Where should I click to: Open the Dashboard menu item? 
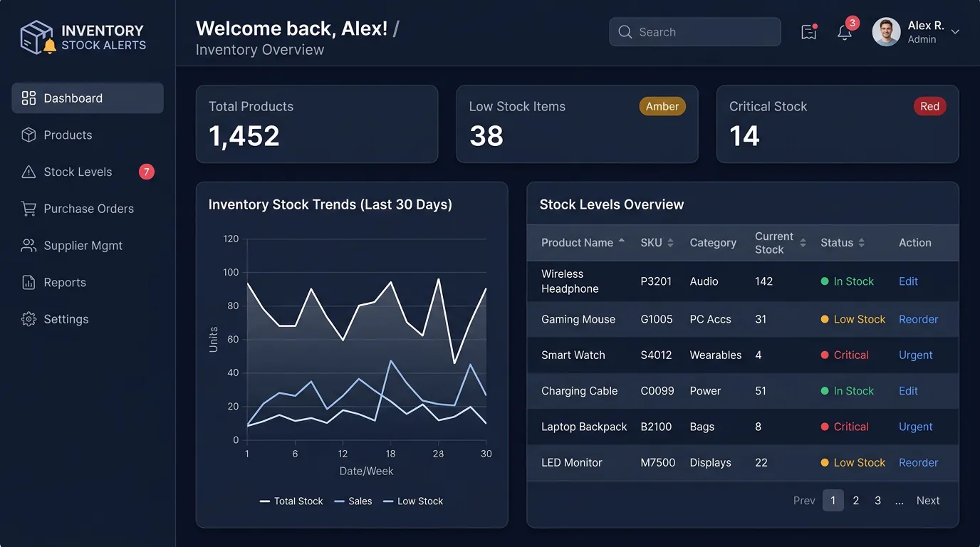[88, 98]
